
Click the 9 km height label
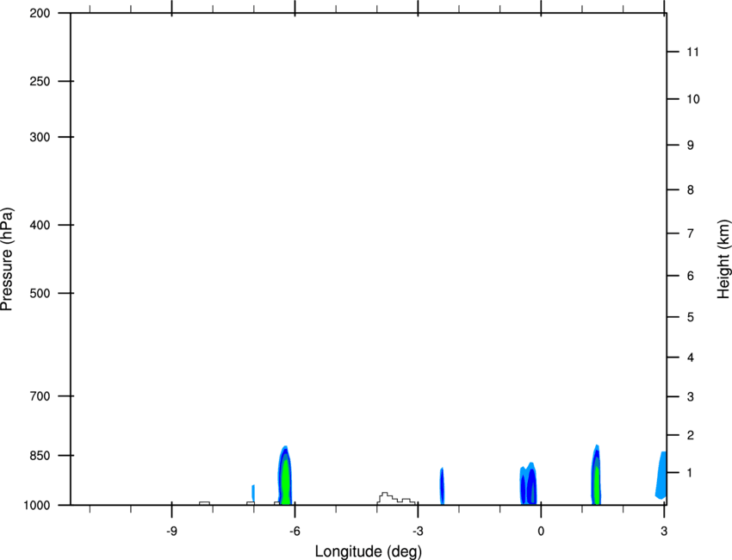pyautogui.click(x=691, y=146)
